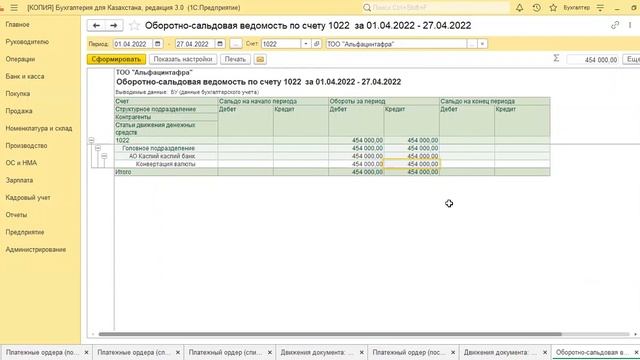The height and width of the screenshot is (360, 640).
Task: Open account 1022 card icon
Action: (x=316, y=44)
